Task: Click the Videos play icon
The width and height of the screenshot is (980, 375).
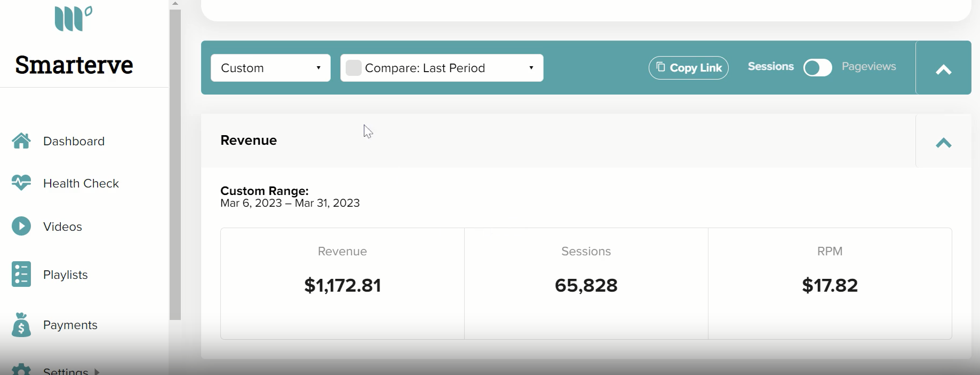Action: 21,226
